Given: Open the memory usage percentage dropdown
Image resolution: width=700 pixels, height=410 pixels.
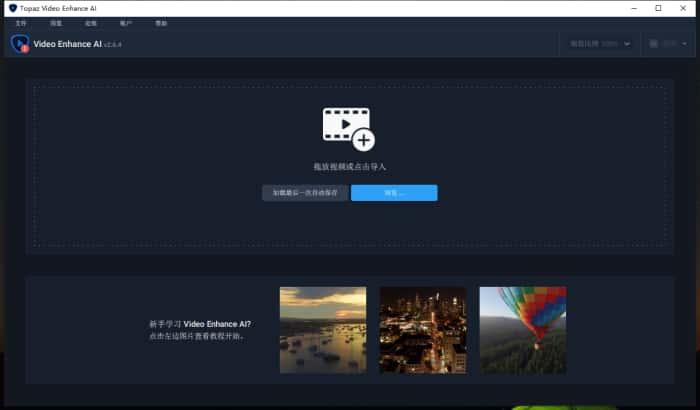Looking at the screenshot, I should tap(600, 44).
